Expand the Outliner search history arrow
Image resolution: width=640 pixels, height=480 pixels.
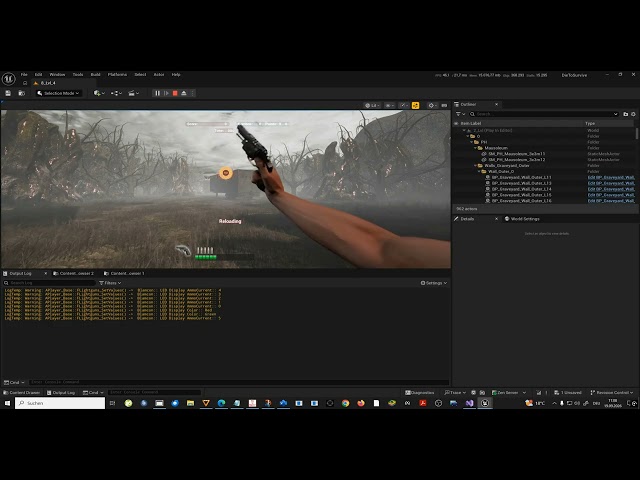pos(616,114)
